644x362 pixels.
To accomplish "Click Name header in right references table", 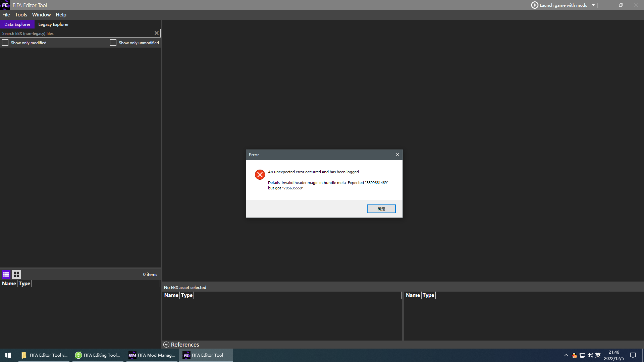I will click(413, 295).
